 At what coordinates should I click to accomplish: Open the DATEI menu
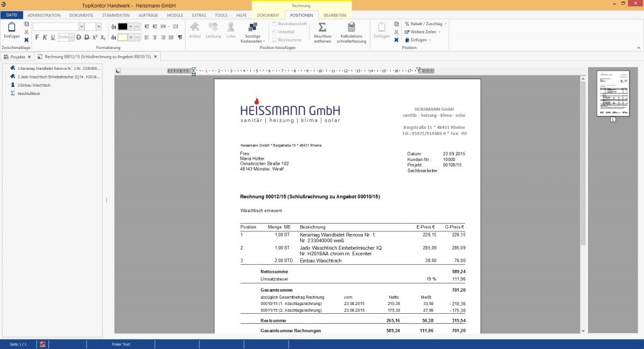11,15
